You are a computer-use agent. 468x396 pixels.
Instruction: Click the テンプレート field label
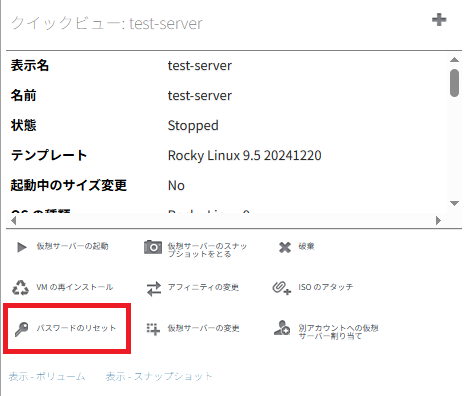coord(49,155)
